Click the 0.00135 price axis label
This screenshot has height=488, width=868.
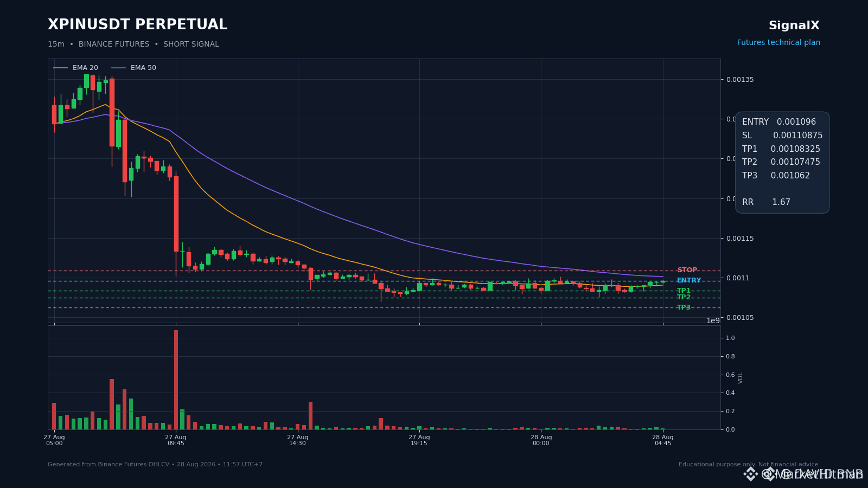pyautogui.click(x=740, y=80)
